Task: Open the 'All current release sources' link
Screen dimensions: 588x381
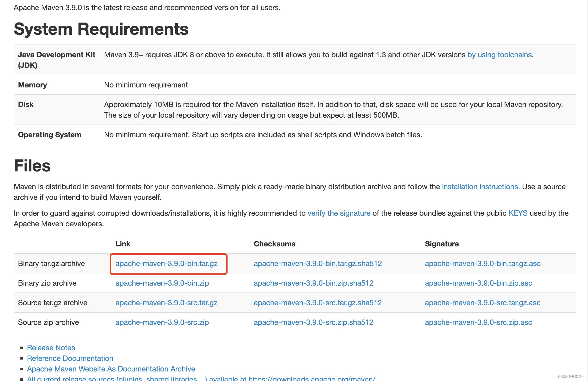Action: point(201,378)
